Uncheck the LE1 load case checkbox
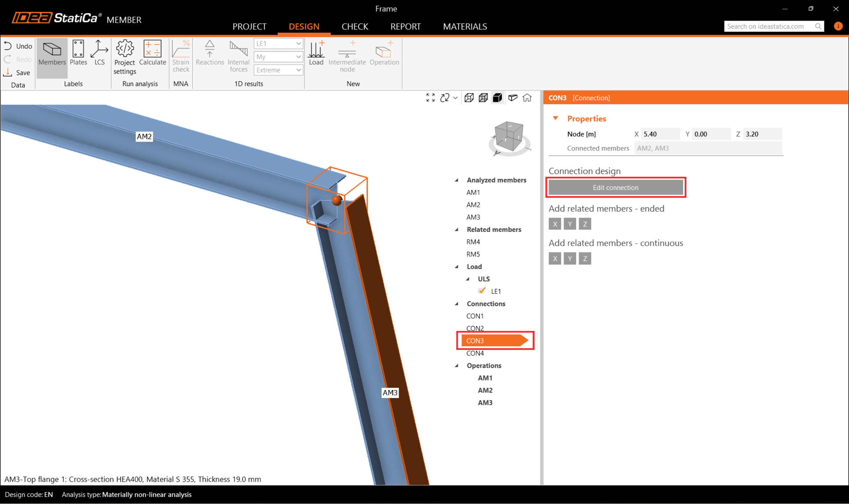Image resolution: width=849 pixels, height=504 pixels. [481, 291]
